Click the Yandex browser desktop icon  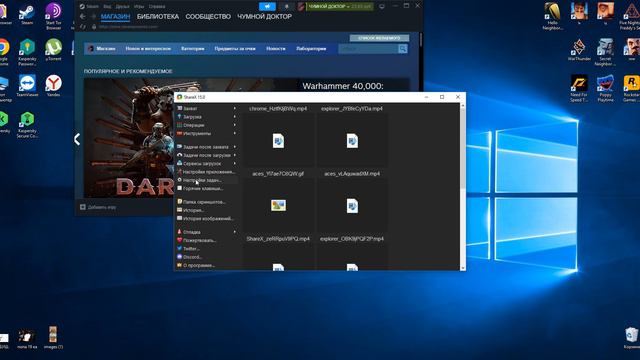53,85
